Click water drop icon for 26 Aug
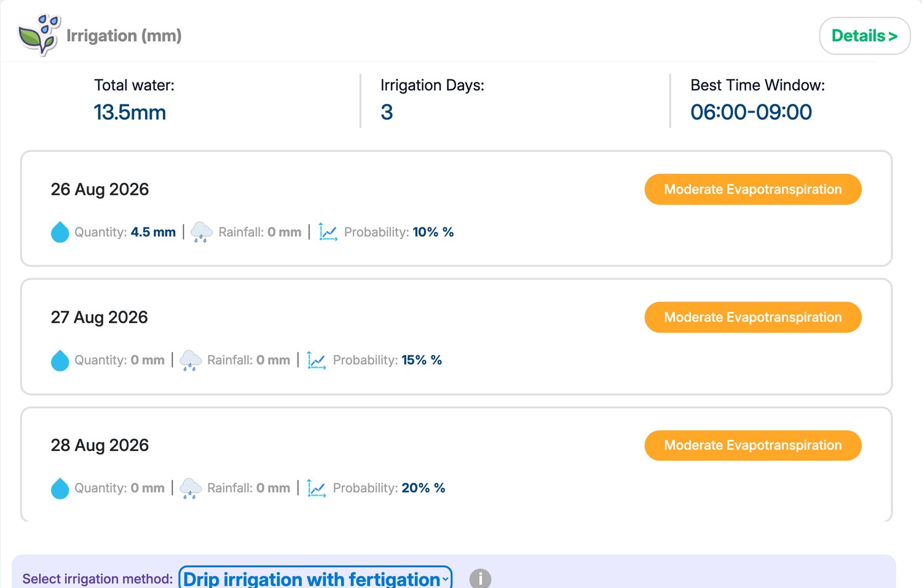Screen dimensions: 922x588 coord(60,232)
